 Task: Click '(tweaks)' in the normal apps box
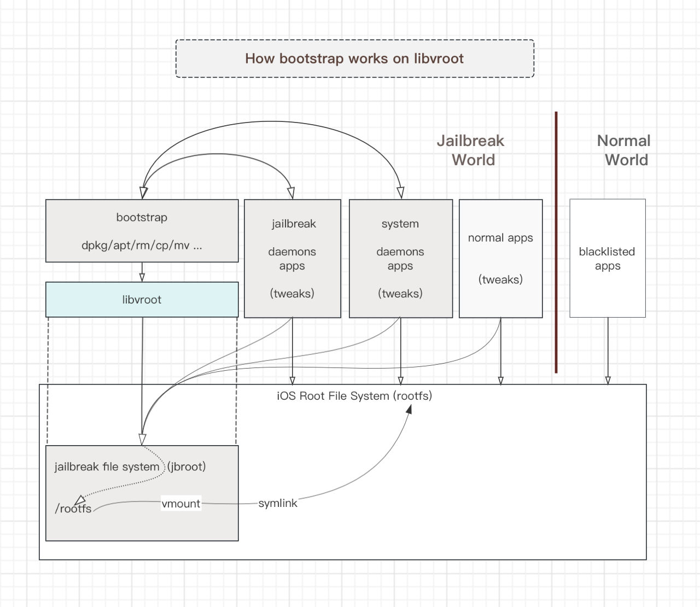click(500, 279)
